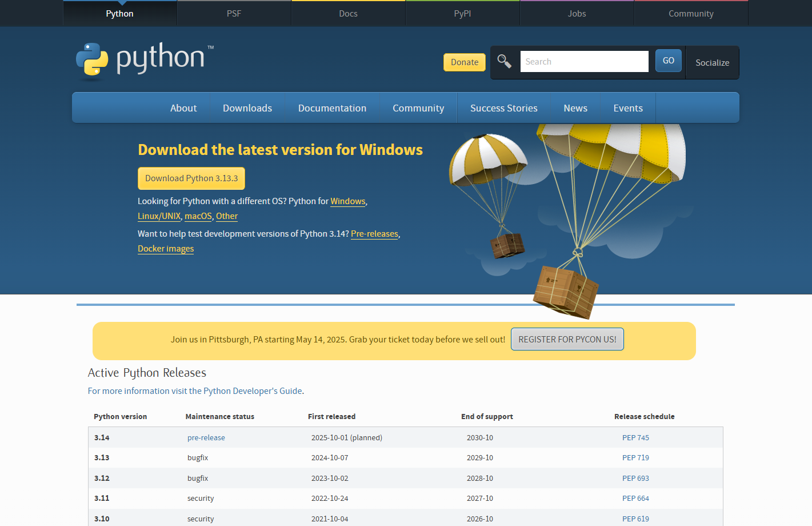
Task: Click the '2022-10-24' first released date
Action: [330, 499]
